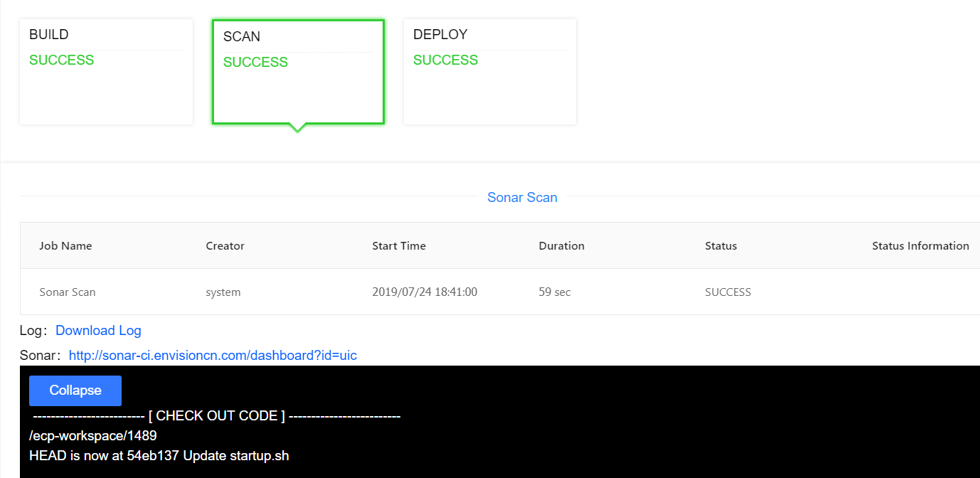
Task: Click the Creator column header
Action: click(x=225, y=246)
